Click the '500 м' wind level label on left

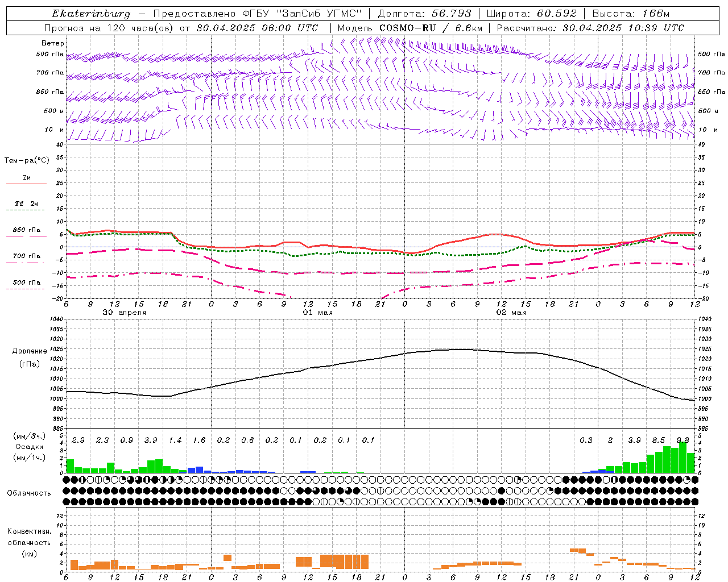click(54, 111)
